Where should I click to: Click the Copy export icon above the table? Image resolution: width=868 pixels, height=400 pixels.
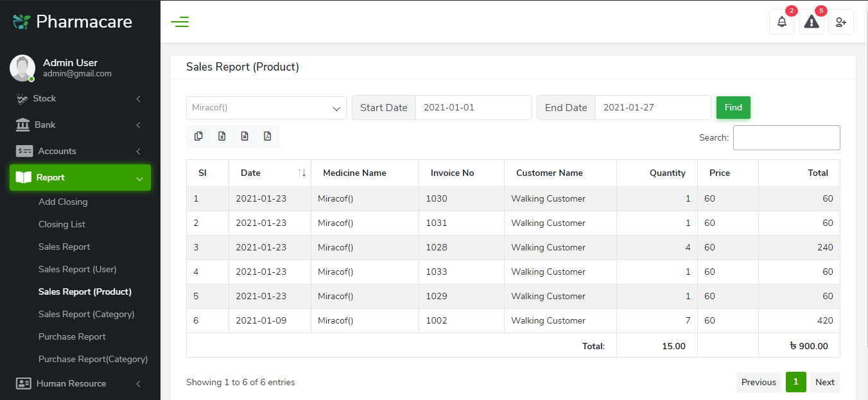(x=198, y=136)
